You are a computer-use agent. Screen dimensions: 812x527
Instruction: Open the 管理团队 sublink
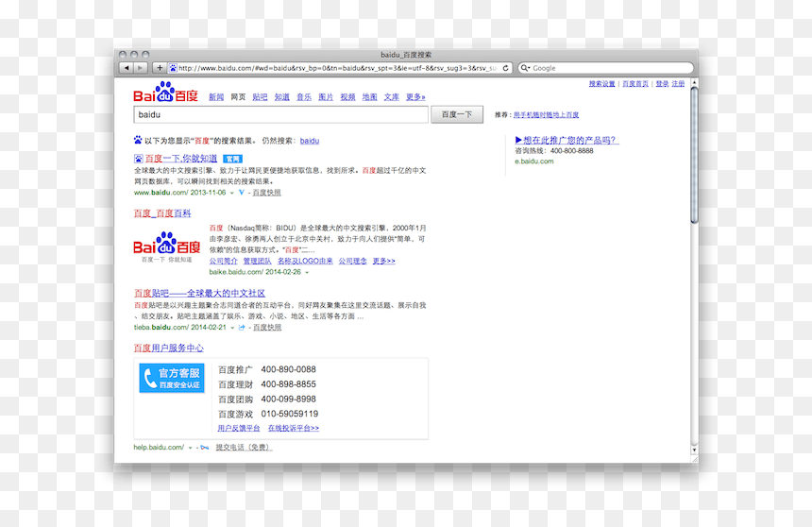coord(258,261)
